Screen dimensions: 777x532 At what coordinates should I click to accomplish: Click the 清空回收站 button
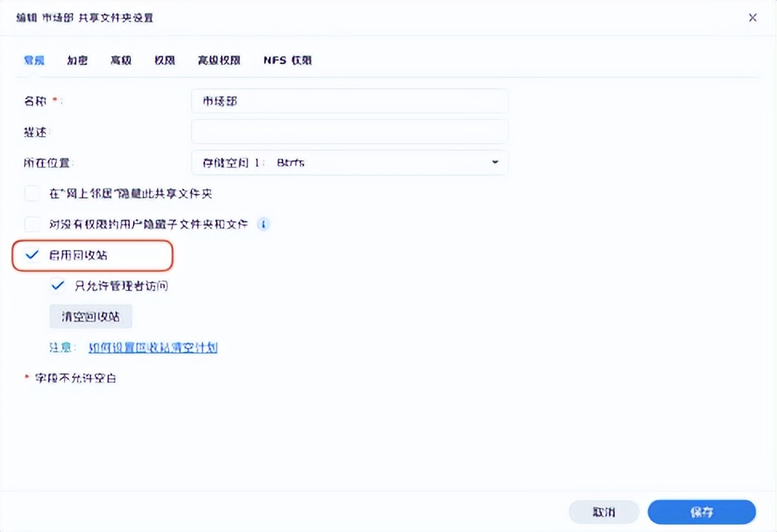pos(90,316)
